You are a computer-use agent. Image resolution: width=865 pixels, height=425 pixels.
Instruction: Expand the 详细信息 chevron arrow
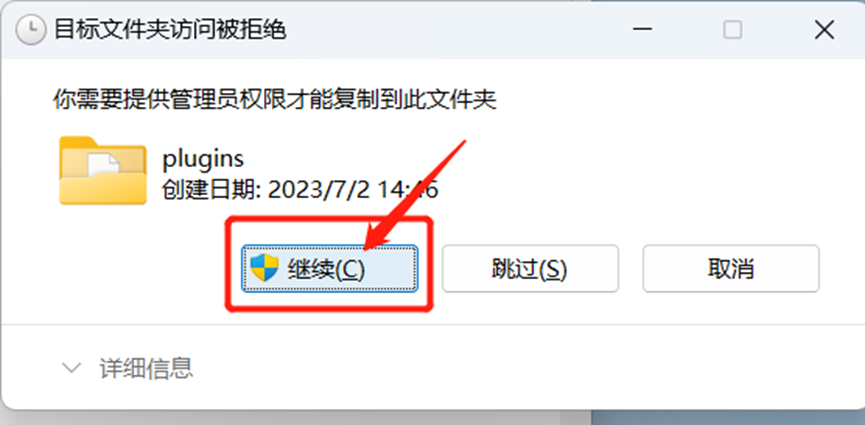pos(72,368)
